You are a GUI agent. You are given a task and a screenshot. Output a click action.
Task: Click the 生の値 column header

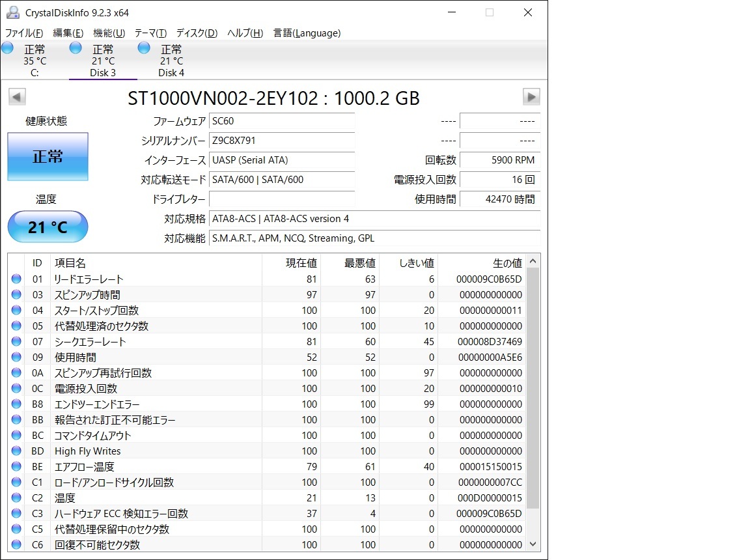[x=482, y=263]
